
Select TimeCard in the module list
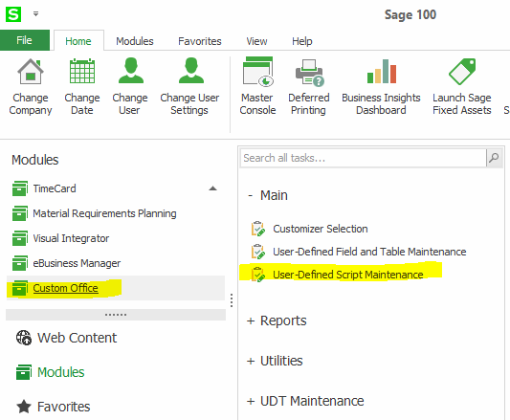pos(55,188)
